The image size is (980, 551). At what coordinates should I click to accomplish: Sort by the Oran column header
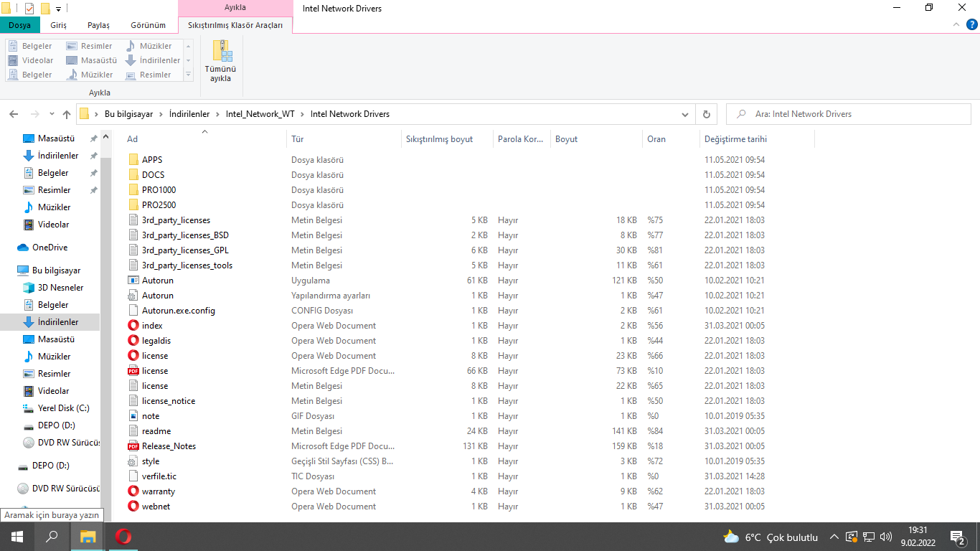[671, 139]
